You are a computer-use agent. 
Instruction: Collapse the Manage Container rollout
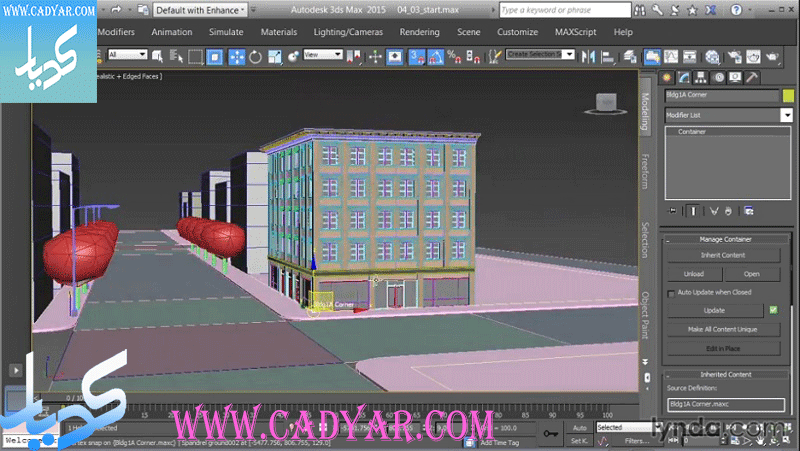point(726,239)
